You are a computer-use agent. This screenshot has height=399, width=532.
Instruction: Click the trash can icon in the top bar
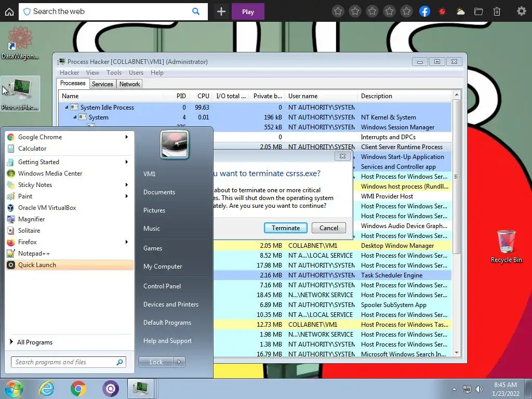click(497, 12)
